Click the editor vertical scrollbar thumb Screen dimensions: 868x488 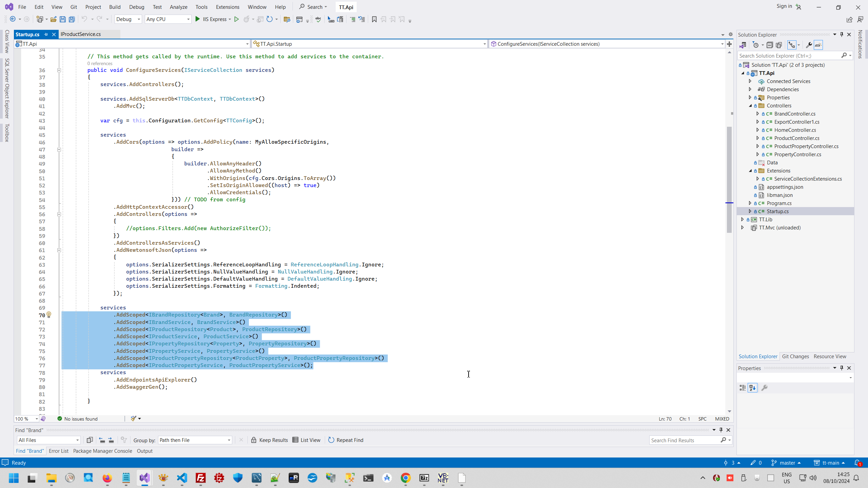pyautogui.click(x=729, y=180)
